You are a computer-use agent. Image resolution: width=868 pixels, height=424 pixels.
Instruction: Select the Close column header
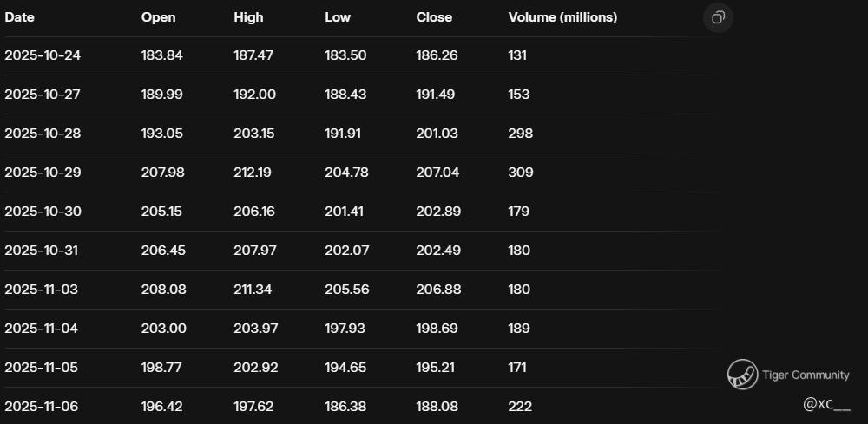tap(434, 17)
